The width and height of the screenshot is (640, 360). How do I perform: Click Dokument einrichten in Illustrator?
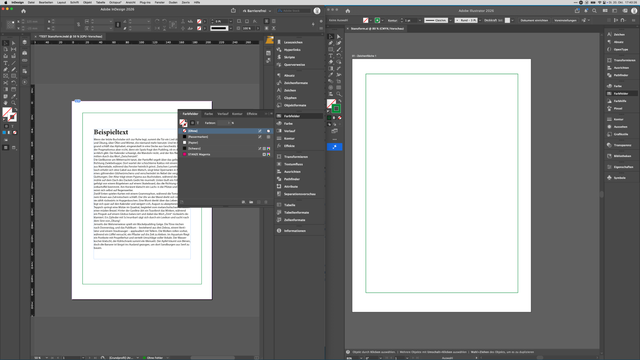[x=534, y=20]
